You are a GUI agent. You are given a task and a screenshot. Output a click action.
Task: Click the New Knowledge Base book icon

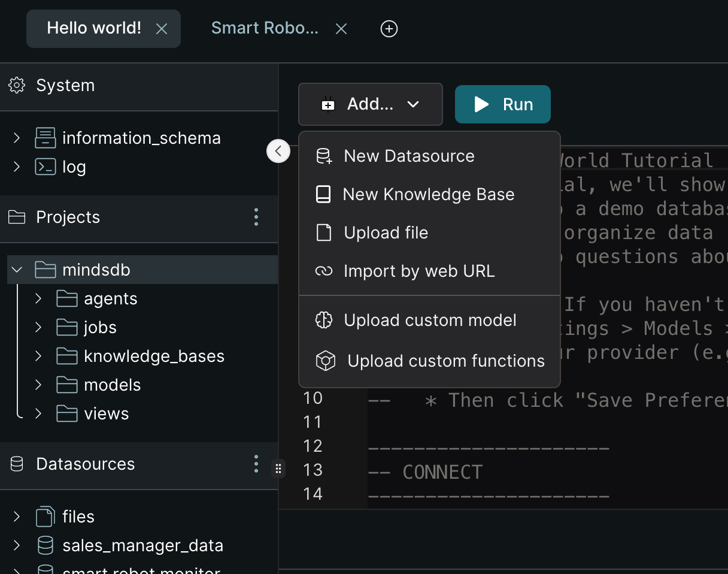(x=323, y=194)
